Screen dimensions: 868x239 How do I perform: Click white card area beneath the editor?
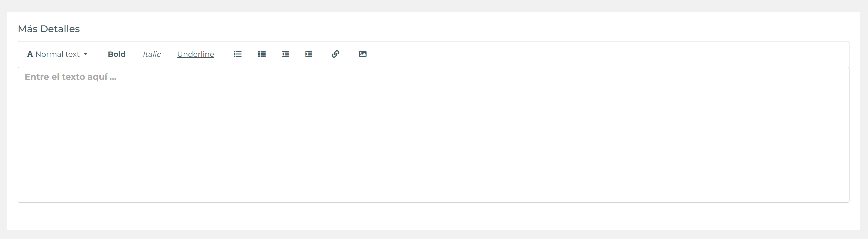[433, 216]
